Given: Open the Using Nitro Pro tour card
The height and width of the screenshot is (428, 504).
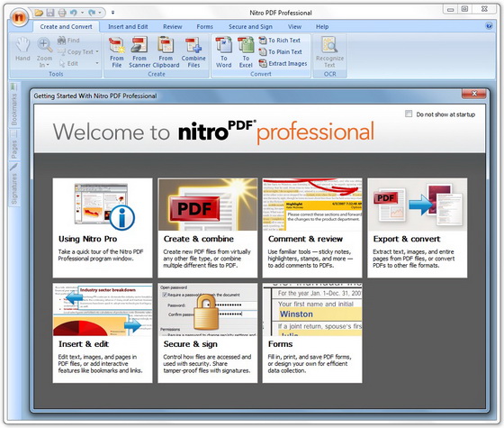Looking at the screenshot, I should 103,228.
